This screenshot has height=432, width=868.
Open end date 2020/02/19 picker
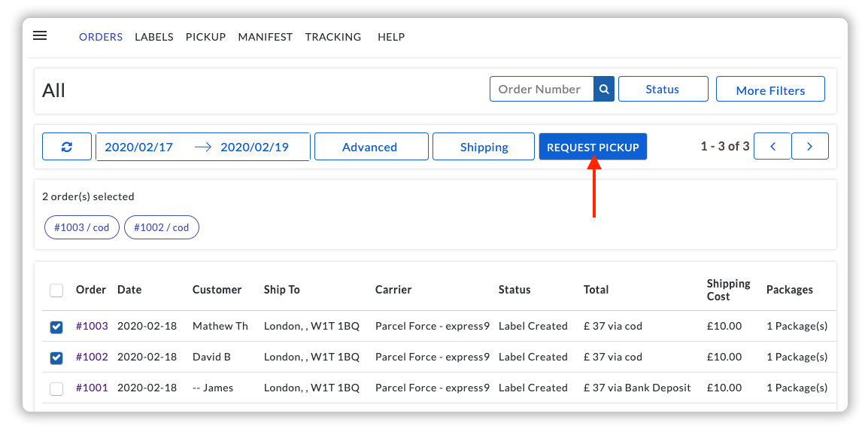255,148
